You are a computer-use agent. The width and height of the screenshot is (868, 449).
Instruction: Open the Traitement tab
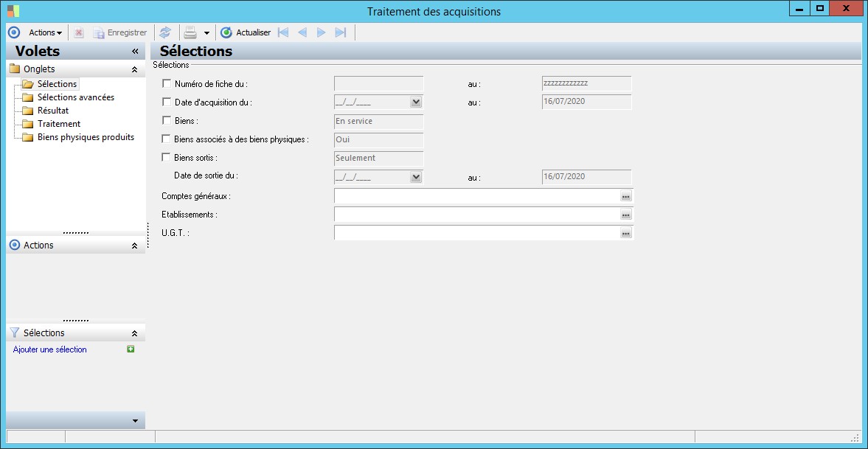tap(59, 124)
